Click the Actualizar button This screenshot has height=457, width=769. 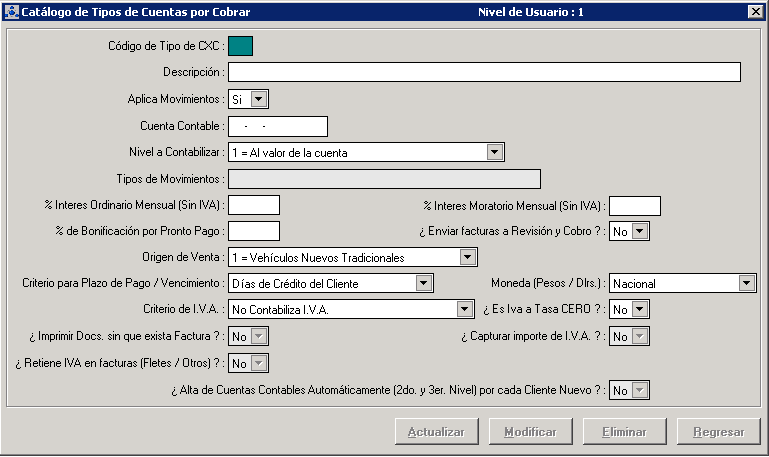click(x=435, y=432)
